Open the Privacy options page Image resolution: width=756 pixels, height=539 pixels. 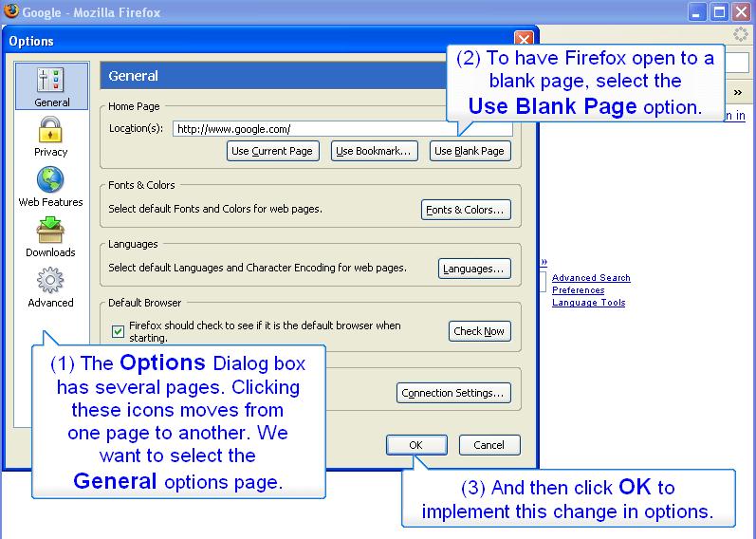[x=50, y=137]
